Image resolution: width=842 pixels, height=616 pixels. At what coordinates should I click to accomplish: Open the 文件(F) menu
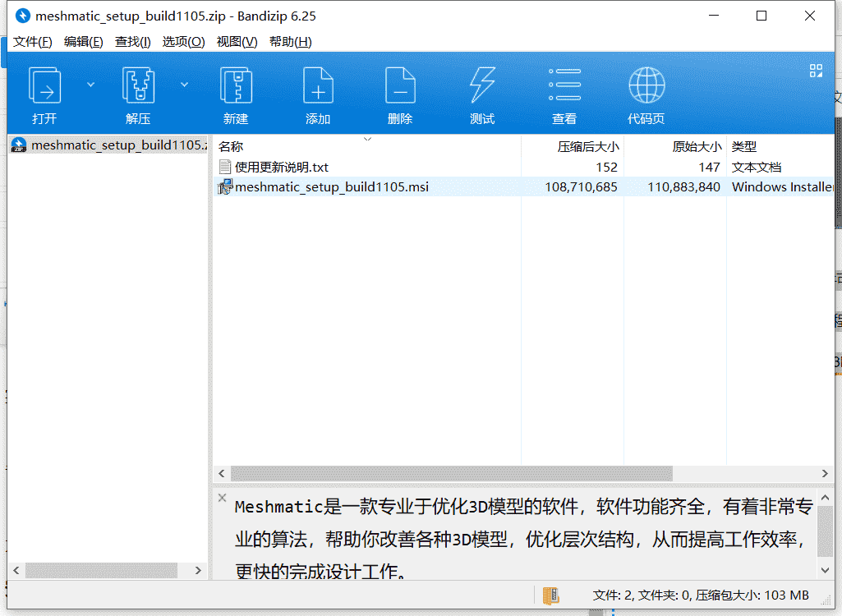[x=33, y=41]
